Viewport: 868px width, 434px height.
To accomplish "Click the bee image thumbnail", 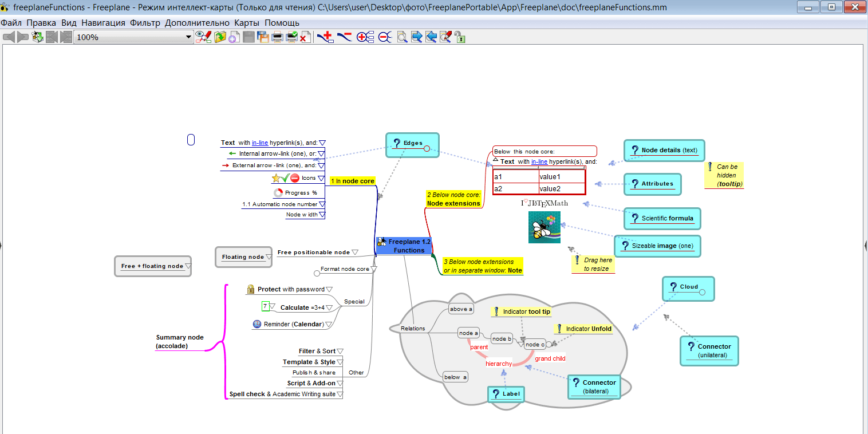I will [x=545, y=227].
